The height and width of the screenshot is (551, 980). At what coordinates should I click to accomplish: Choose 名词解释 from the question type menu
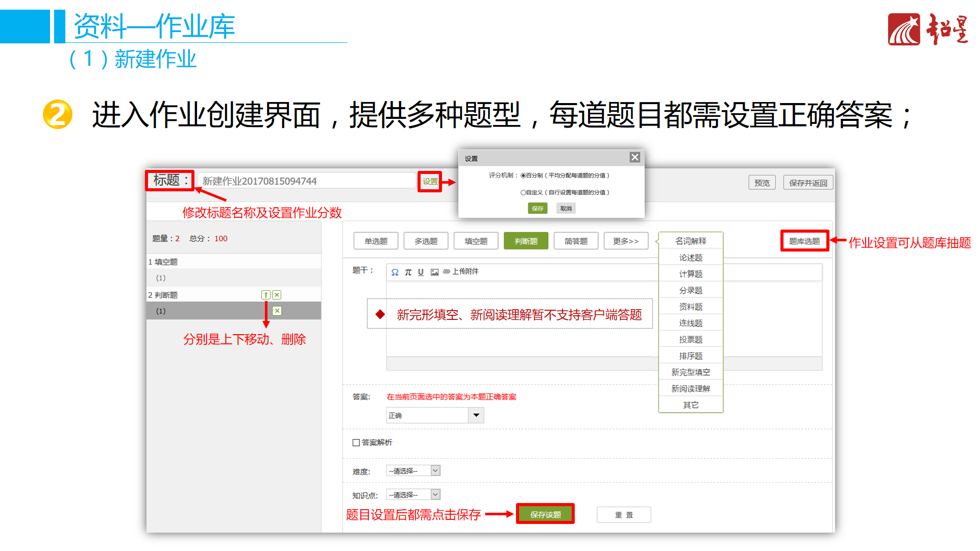pos(690,240)
